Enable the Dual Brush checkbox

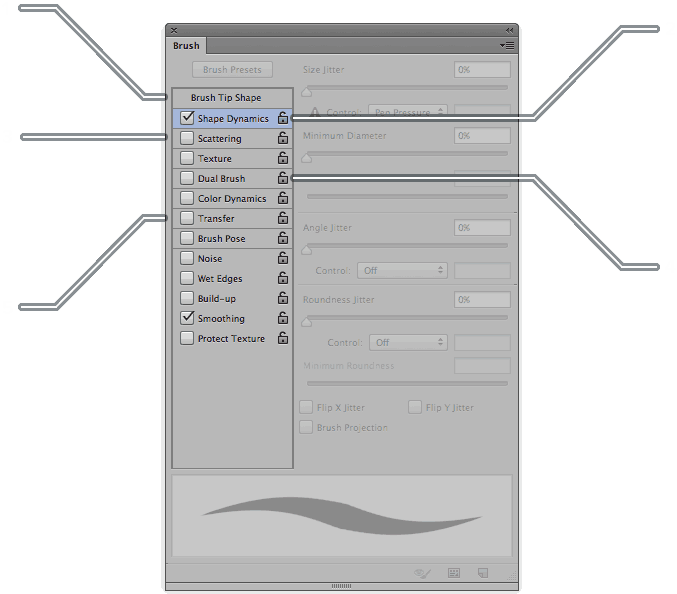coord(187,178)
